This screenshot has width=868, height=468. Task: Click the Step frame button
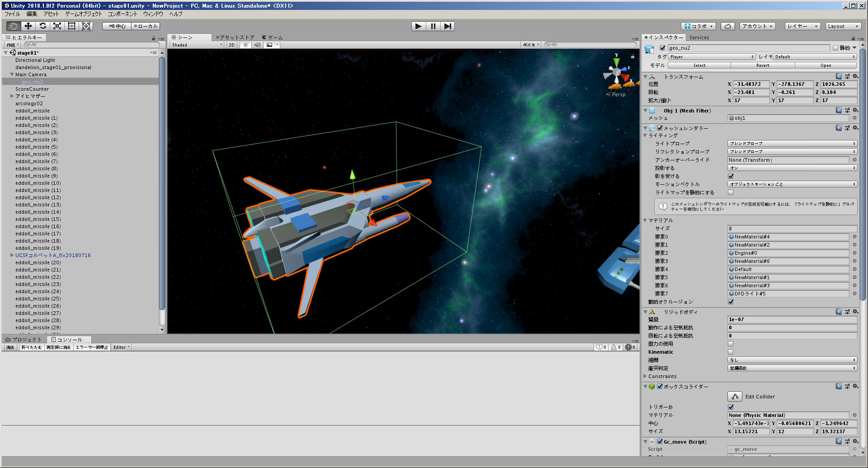pos(448,26)
